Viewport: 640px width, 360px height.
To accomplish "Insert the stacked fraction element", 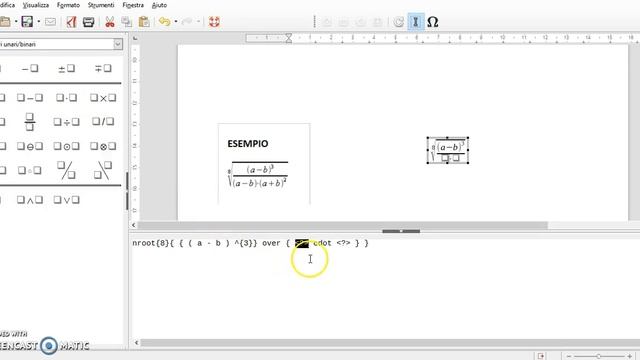I will click(x=29, y=122).
